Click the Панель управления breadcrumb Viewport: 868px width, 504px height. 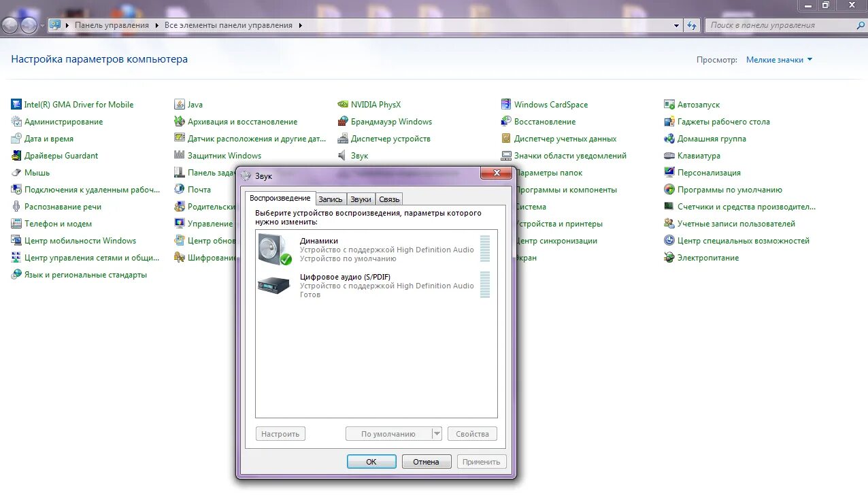112,25
